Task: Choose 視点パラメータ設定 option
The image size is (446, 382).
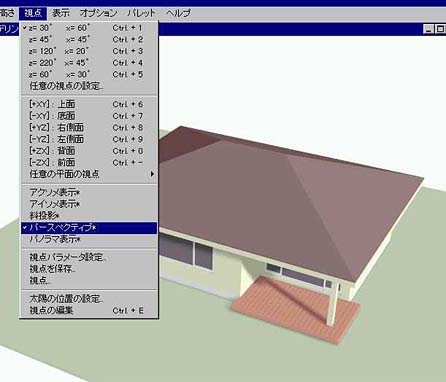Action: [89, 257]
